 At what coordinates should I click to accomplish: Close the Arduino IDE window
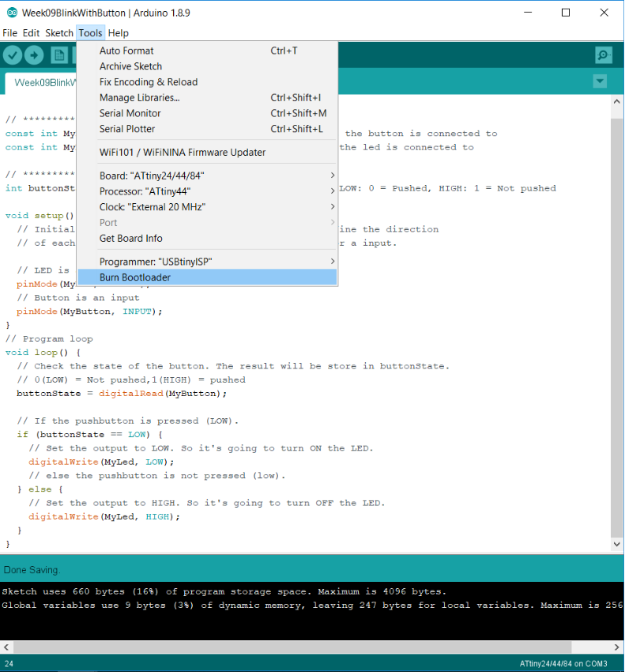pos(604,13)
